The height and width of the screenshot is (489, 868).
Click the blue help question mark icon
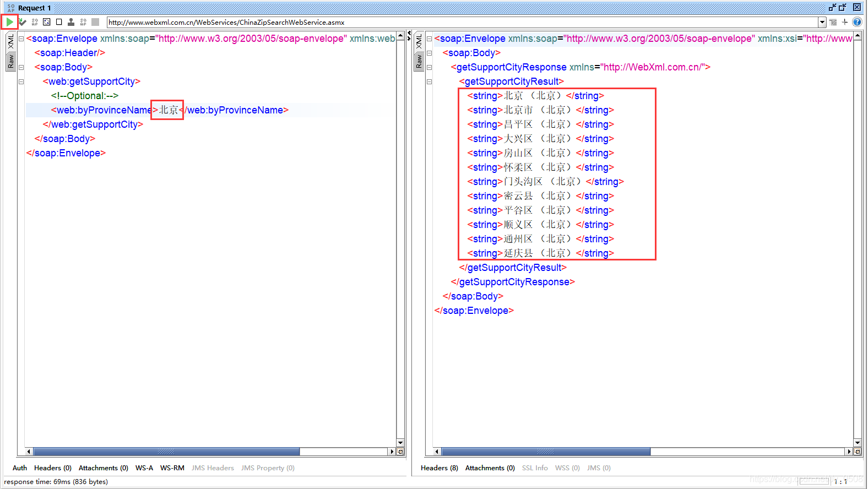pyautogui.click(x=857, y=22)
